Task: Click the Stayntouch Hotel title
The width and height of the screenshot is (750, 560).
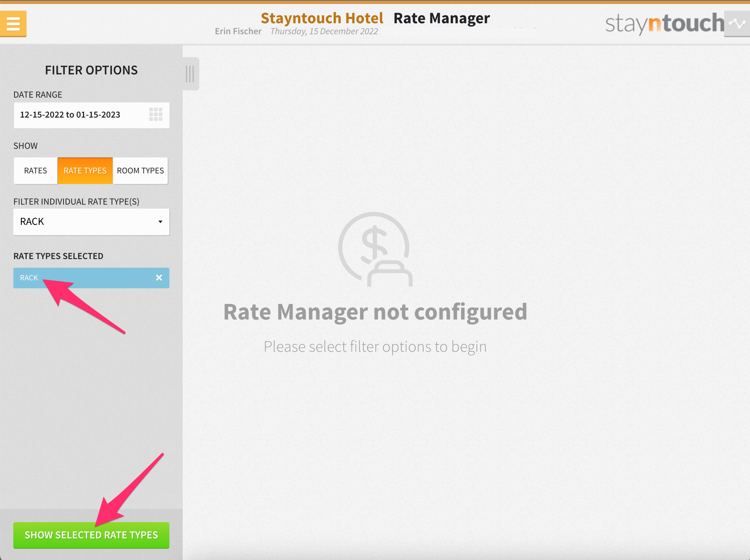Action: 322,18
